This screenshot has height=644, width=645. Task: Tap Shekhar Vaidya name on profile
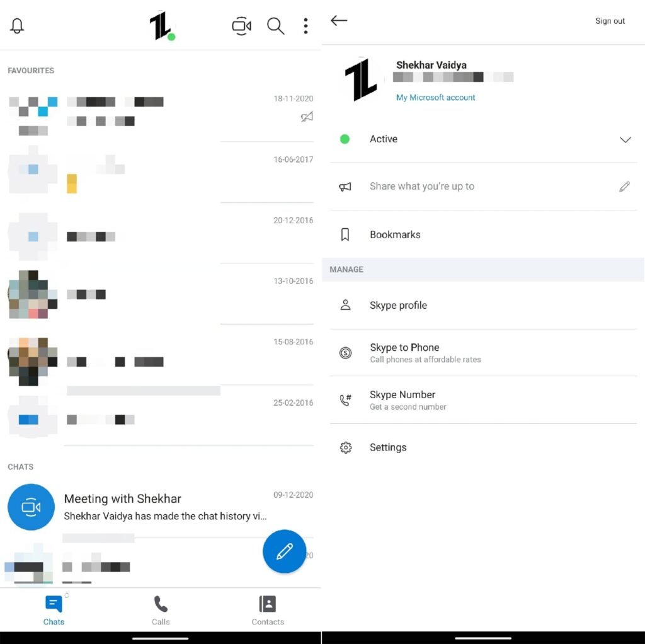431,65
